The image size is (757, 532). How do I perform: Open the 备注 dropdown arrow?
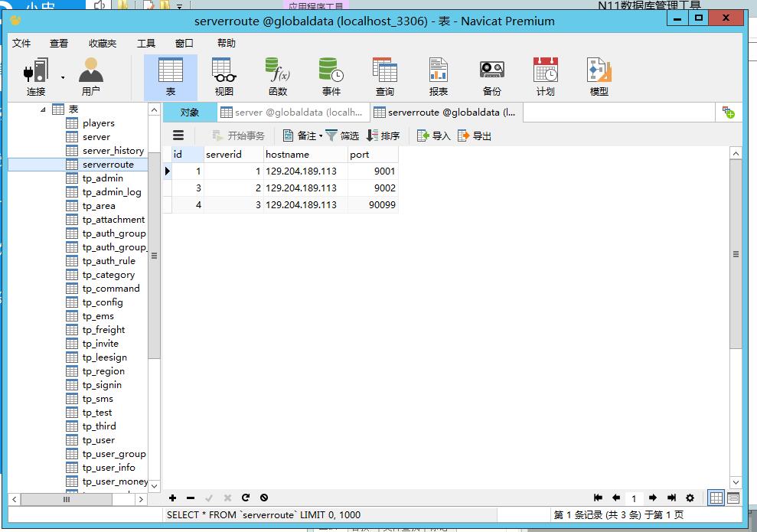coord(321,136)
